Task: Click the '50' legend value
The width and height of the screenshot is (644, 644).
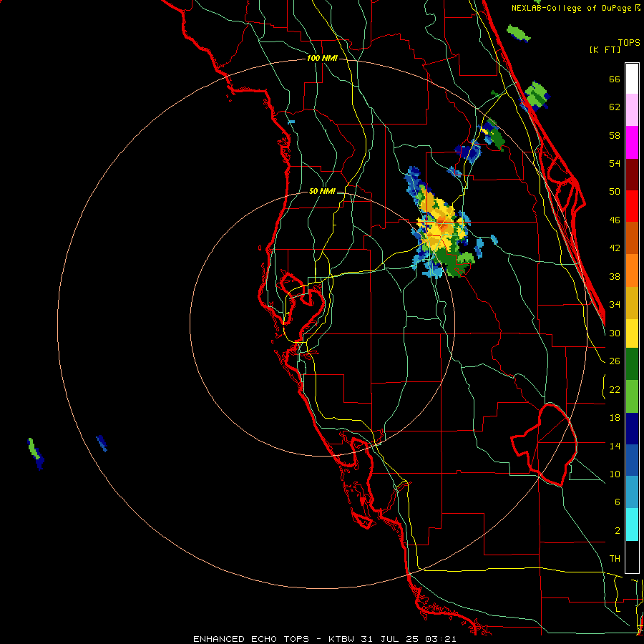Action: [x=615, y=191]
